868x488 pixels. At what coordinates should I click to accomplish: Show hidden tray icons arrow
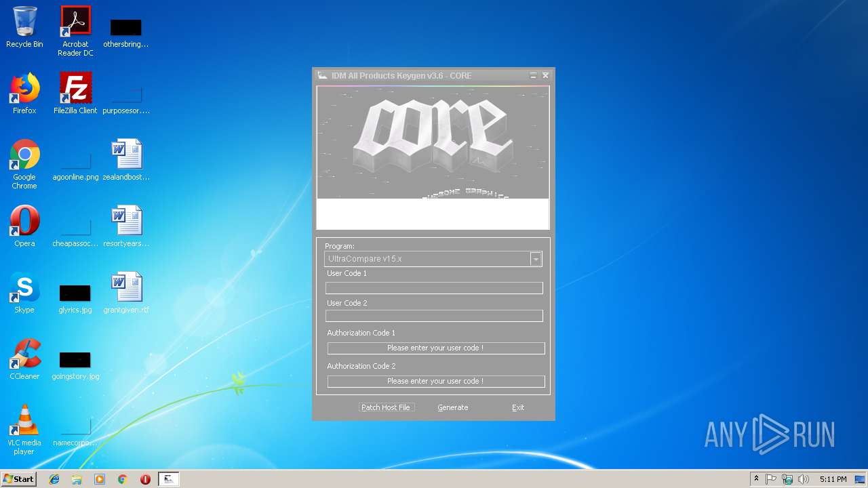click(x=756, y=479)
